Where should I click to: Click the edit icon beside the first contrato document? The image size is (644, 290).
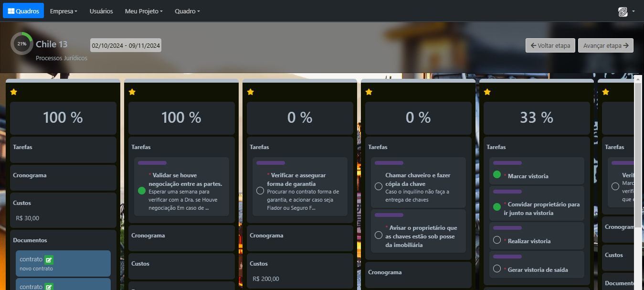point(49,260)
